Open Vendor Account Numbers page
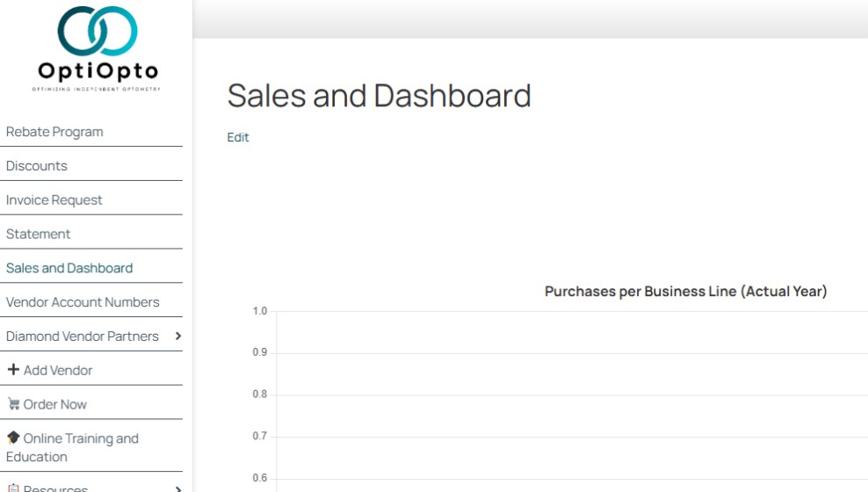The image size is (868, 492). tap(83, 302)
